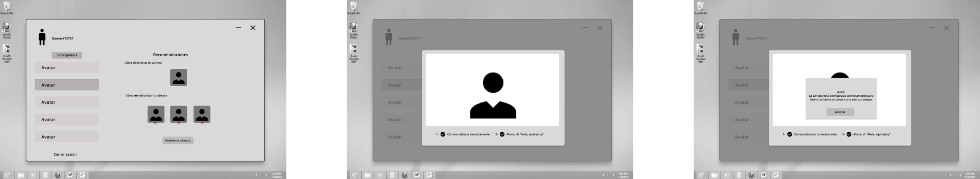This screenshot has width=980, height=179.
Task: Open Recycle Bin on the Recomendaciones screen desktop
Action: click(x=7, y=8)
